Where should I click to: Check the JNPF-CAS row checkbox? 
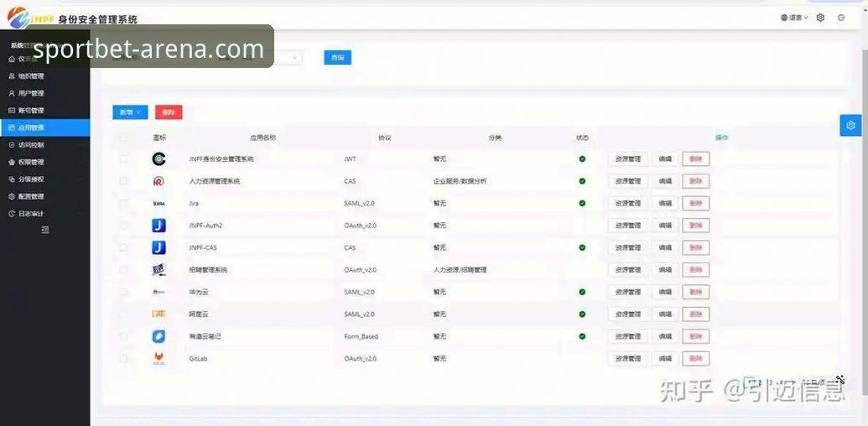tap(123, 247)
